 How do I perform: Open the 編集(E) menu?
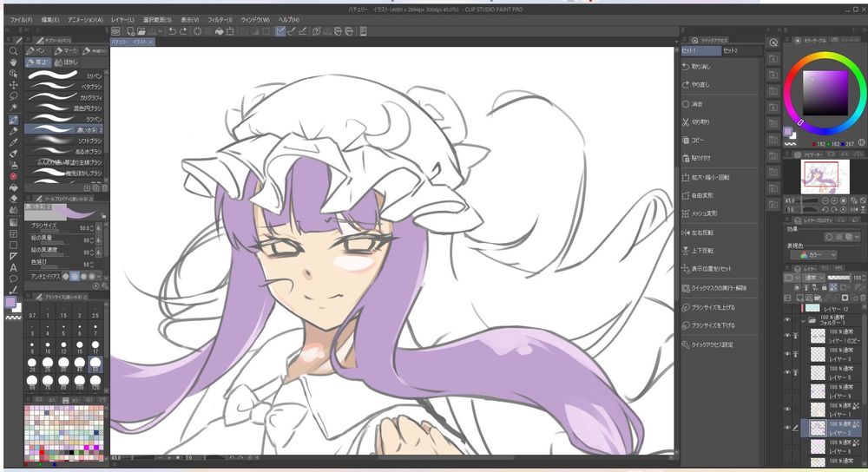coord(49,19)
